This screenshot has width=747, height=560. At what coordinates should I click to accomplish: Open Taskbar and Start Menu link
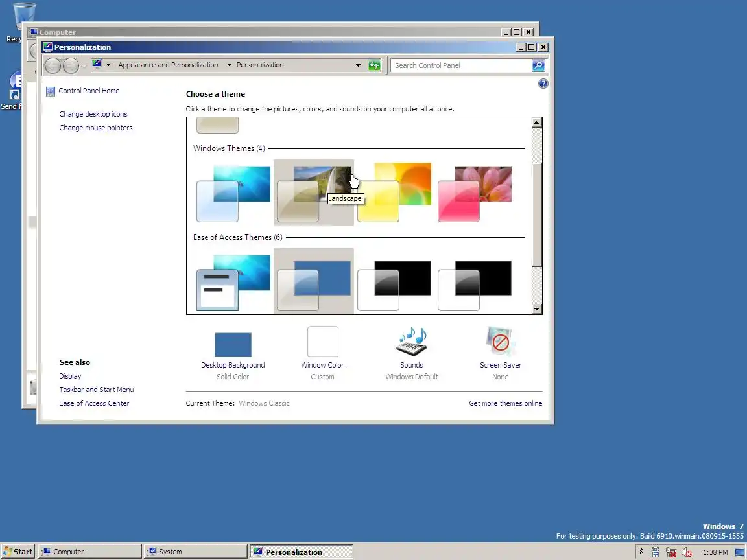[97, 390]
